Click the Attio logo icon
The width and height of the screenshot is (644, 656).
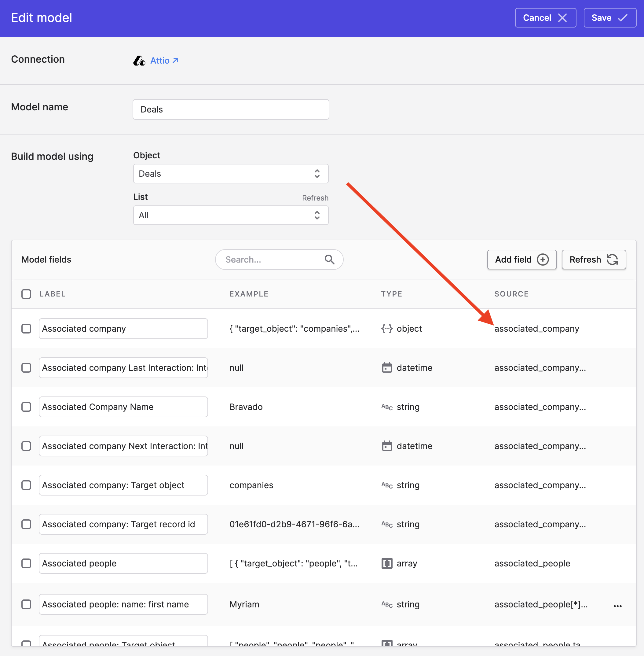pyautogui.click(x=139, y=61)
